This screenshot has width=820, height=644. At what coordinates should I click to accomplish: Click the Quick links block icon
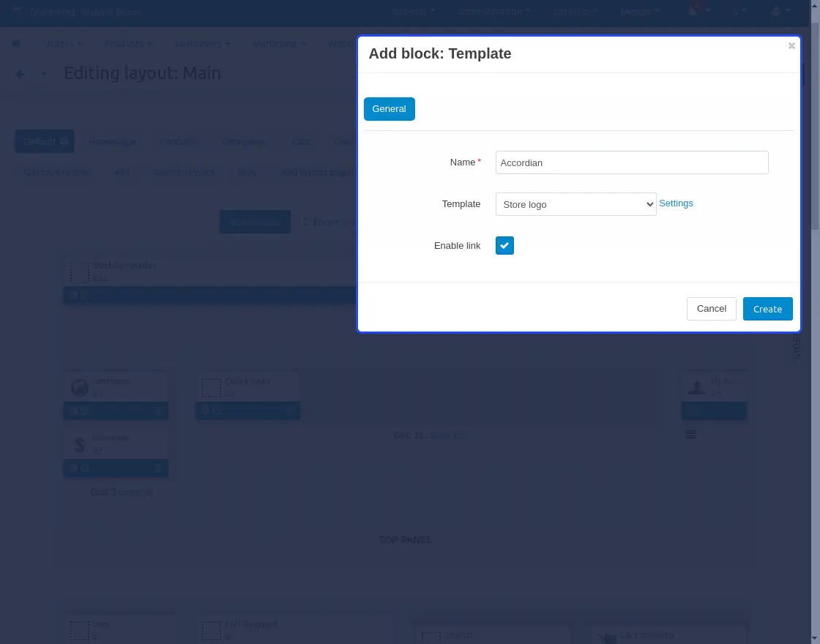[212, 387]
